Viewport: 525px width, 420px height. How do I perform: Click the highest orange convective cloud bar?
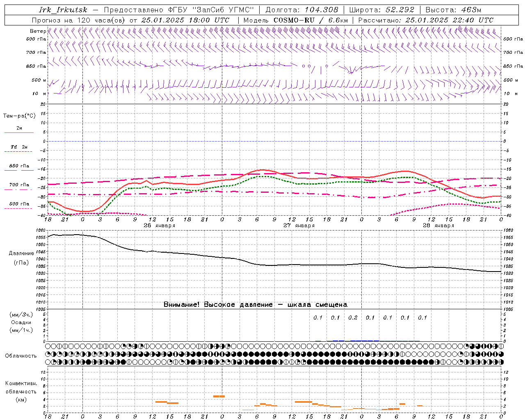(x=219, y=396)
